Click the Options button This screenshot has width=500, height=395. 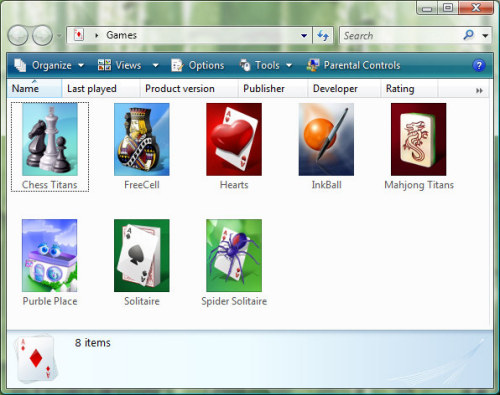(x=197, y=65)
